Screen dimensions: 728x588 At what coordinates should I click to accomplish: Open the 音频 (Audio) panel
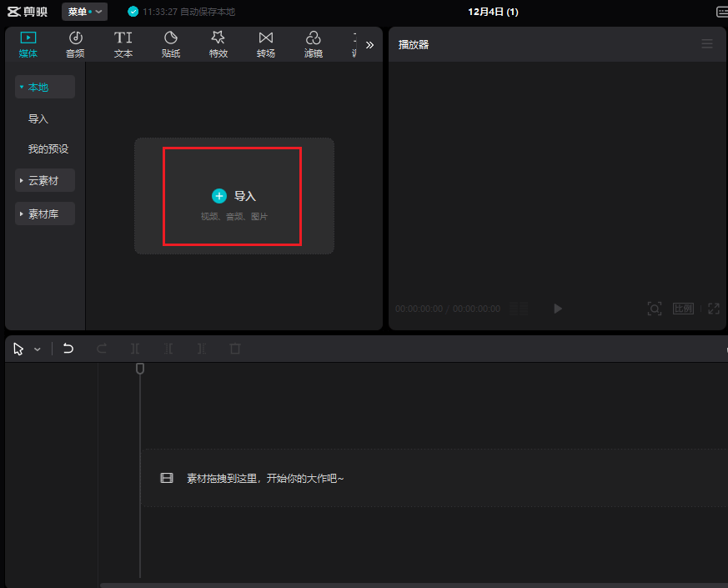75,43
